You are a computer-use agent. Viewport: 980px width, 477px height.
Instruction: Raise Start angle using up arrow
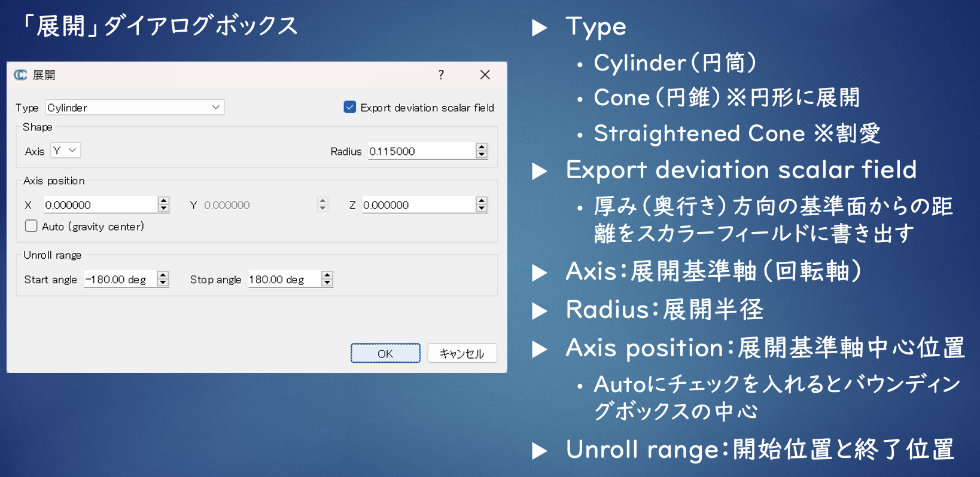[163, 275]
